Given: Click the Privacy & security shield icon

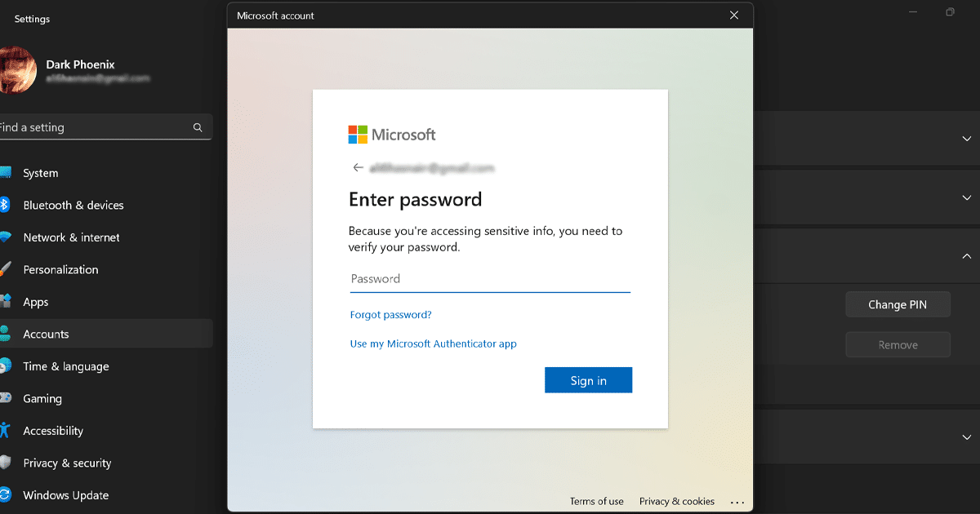Looking at the screenshot, I should click(x=5, y=463).
